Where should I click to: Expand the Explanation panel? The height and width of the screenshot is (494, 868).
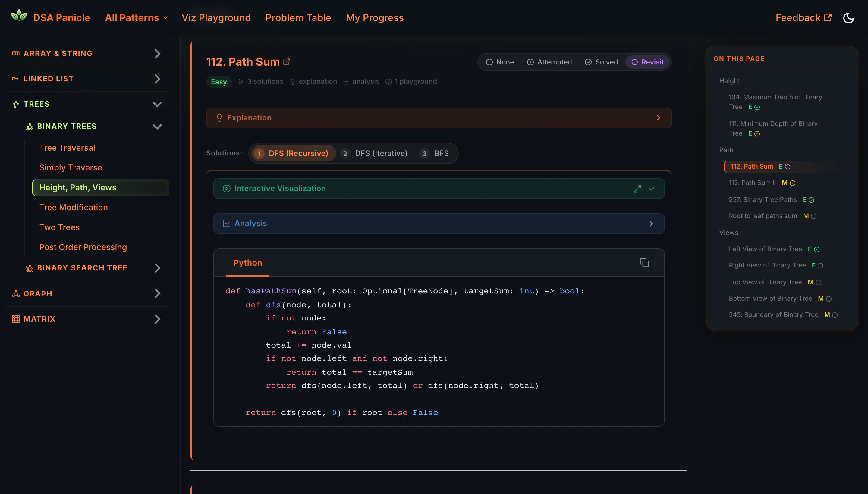click(439, 118)
